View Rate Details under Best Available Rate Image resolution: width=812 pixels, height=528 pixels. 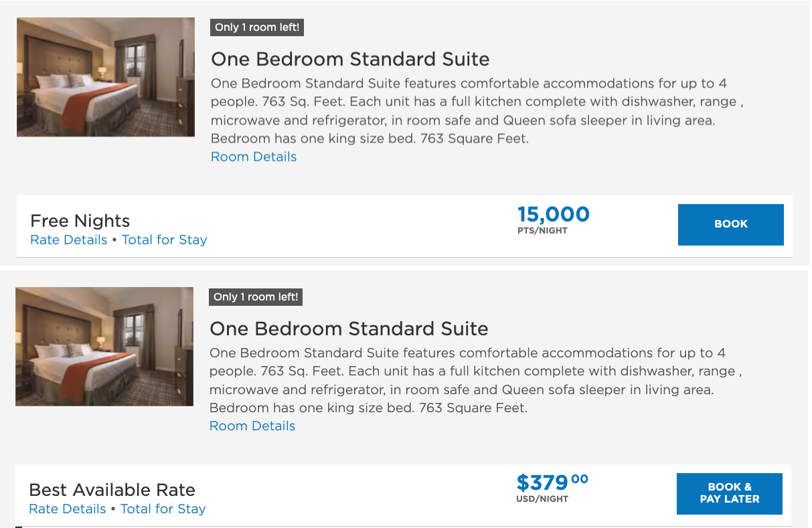point(68,509)
